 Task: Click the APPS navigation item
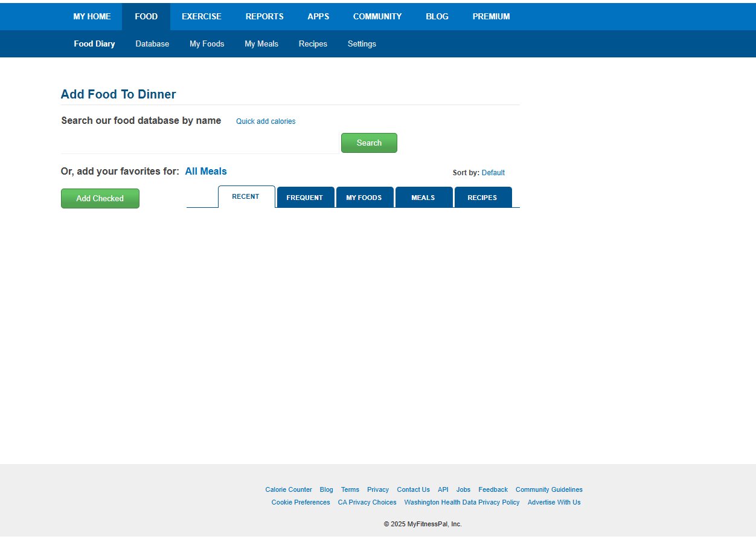[x=318, y=16]
